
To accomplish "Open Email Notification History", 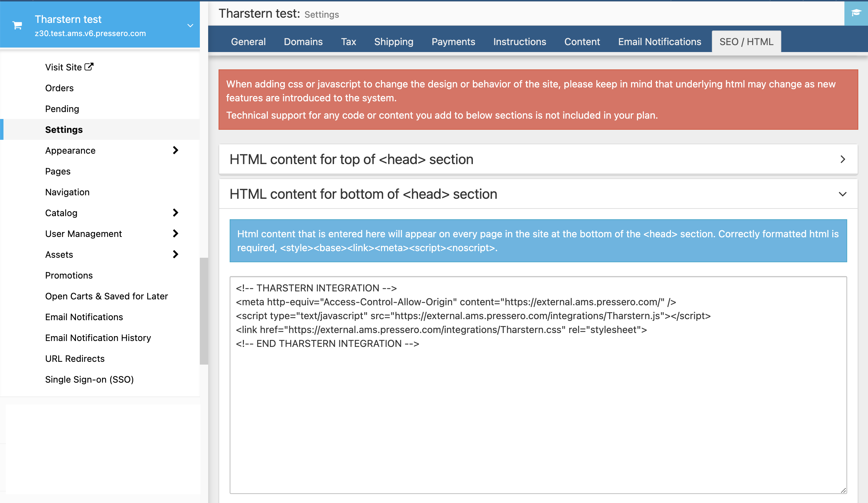I will click(98, 338).
